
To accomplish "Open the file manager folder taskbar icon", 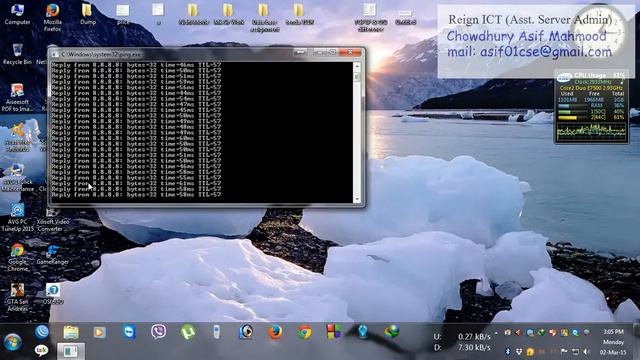I will click(x=71, y=332).
